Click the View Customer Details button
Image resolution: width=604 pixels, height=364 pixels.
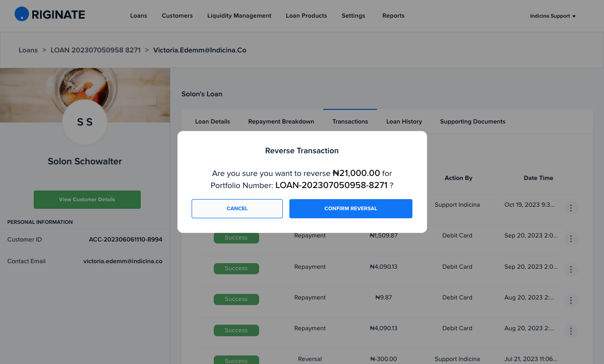pyautogui.click(x=87, y=200)
